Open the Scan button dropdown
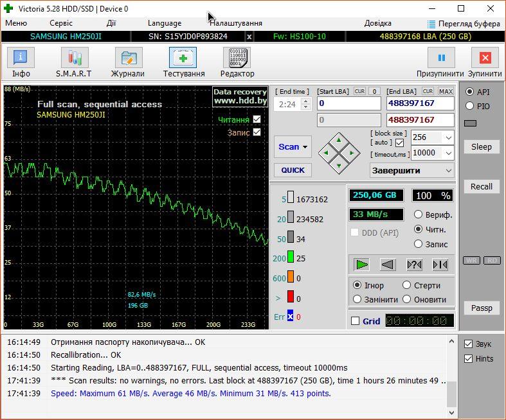Viewport: 506px width, 420px height. click(305, 147)
